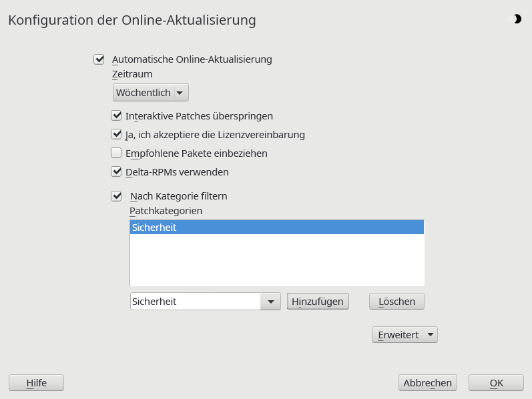Click the Sicherheit combo box text field
The image size is (532, 399).
click(x=196, y=302)
